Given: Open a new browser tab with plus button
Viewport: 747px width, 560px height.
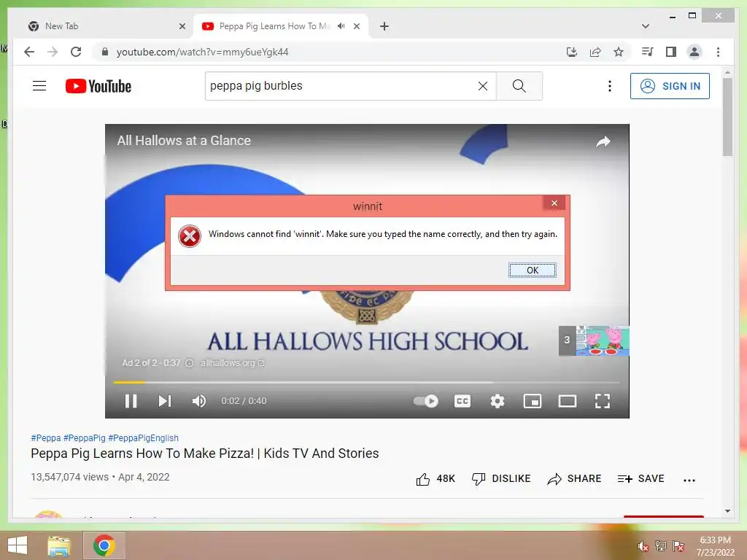Looking at the screenshot, I should (384, 26).
